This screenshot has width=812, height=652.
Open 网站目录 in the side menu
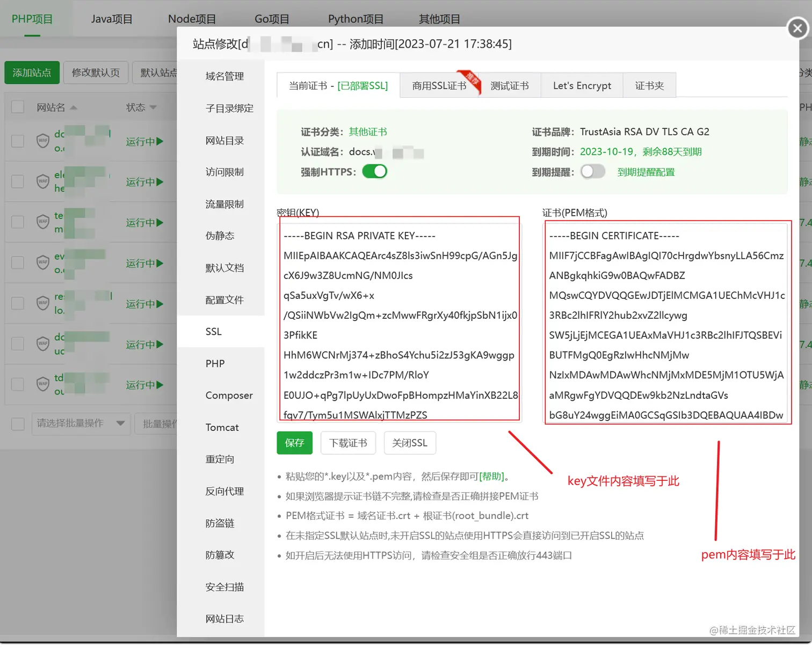[x=224, y=141]
